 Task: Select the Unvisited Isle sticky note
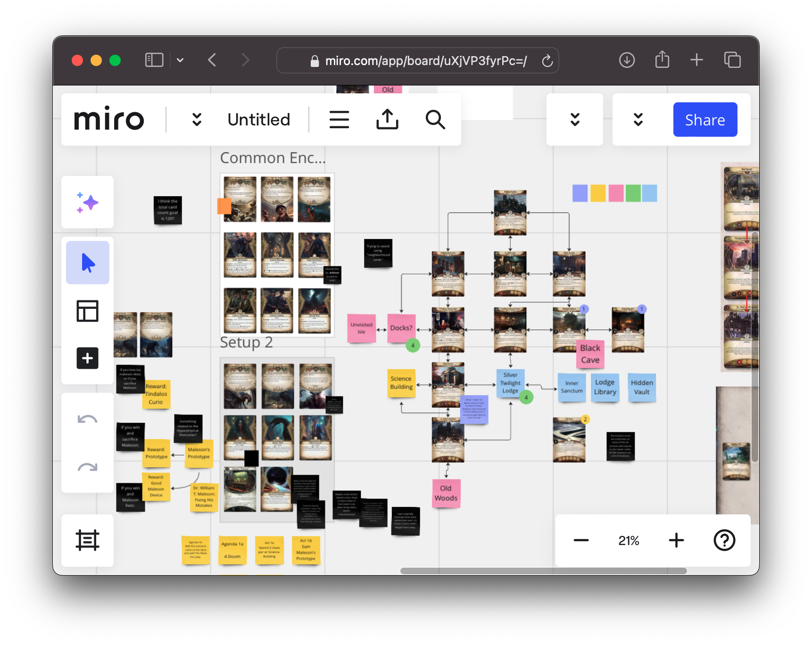(x=362, y=328)
